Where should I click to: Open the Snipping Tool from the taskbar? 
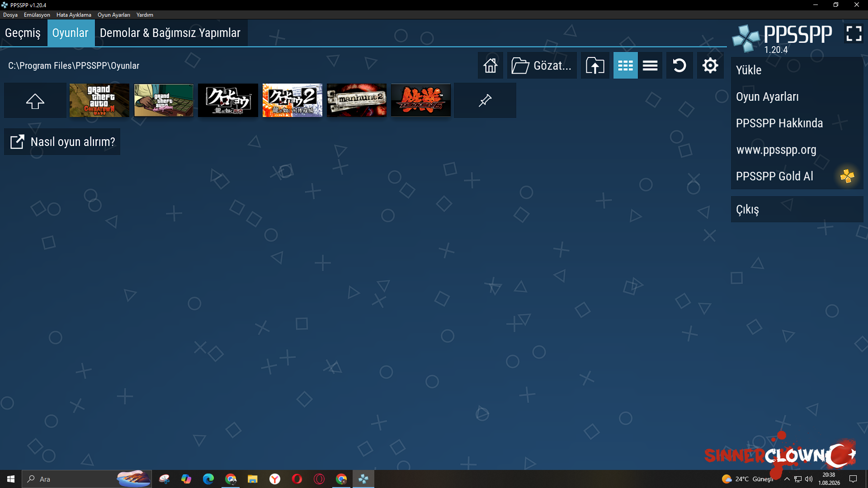[x=164, y=479]
